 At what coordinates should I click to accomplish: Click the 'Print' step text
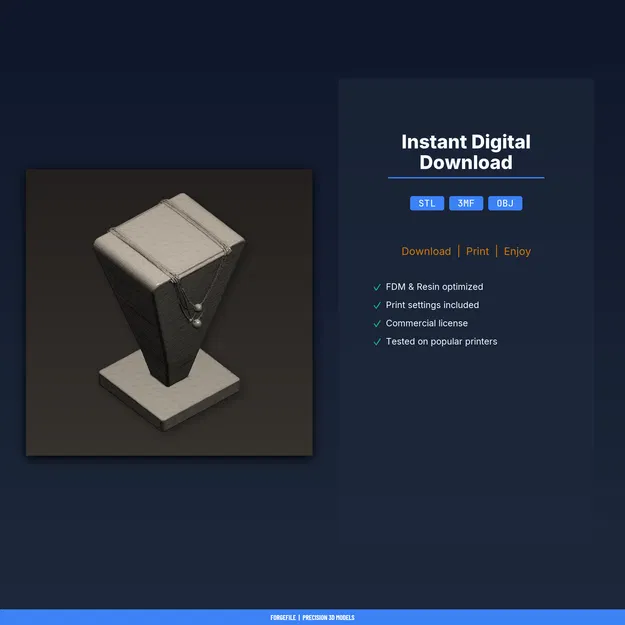[477, 252]
